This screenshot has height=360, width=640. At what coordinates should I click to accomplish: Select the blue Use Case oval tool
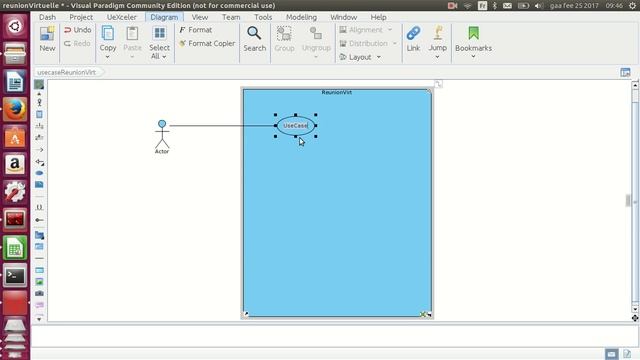tap(39, 173)
